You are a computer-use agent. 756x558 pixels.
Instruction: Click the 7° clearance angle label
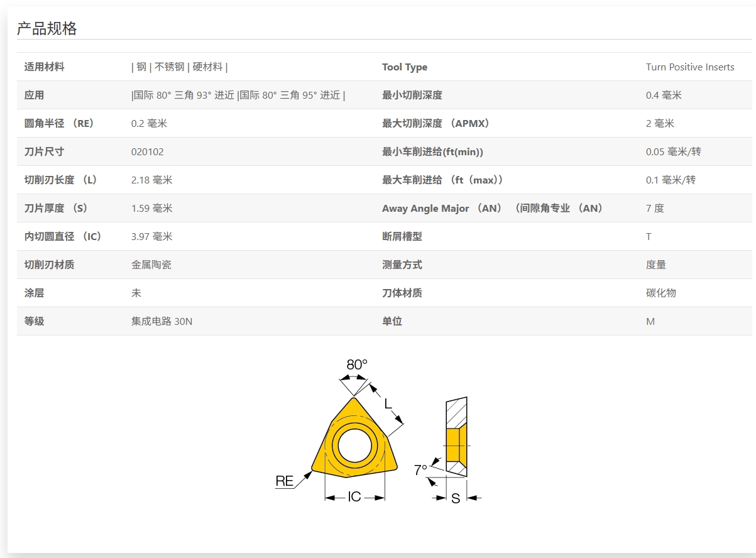[x=420, y=469]
